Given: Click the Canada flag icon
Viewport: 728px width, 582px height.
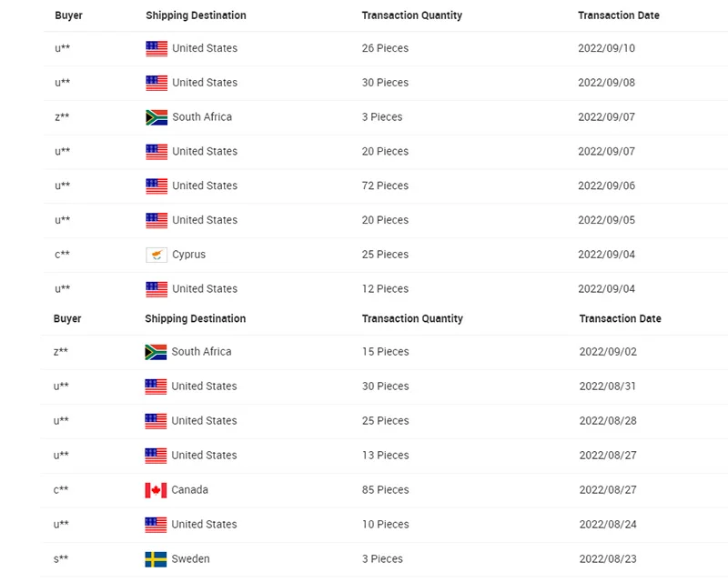Looking at the screenshot, I should 156,490.
